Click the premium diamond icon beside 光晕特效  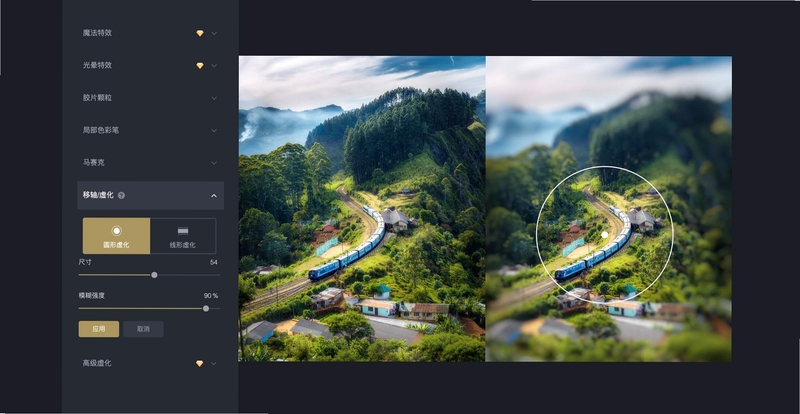point(200,66)
